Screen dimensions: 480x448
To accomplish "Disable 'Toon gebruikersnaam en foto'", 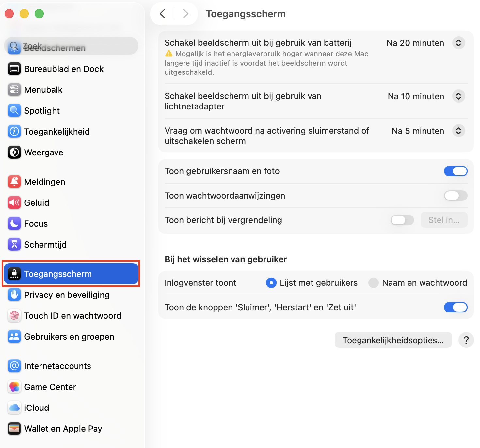I will pos(456,171).
